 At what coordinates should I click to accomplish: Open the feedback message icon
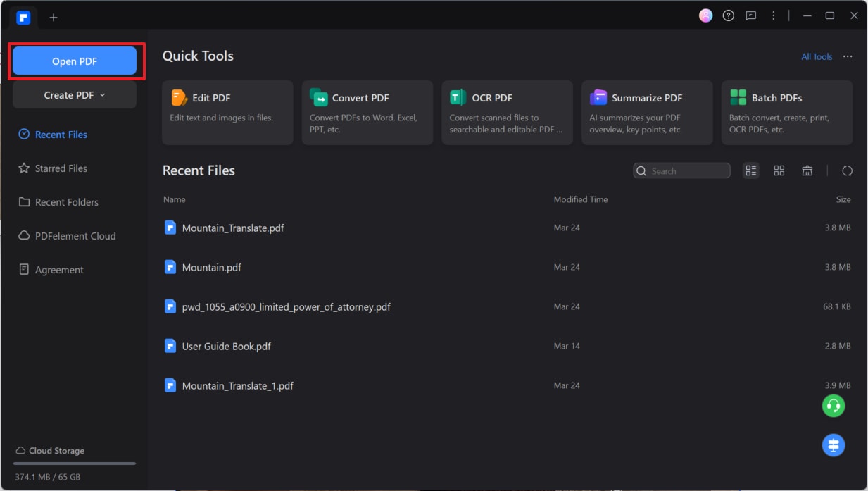coord(751,15)
